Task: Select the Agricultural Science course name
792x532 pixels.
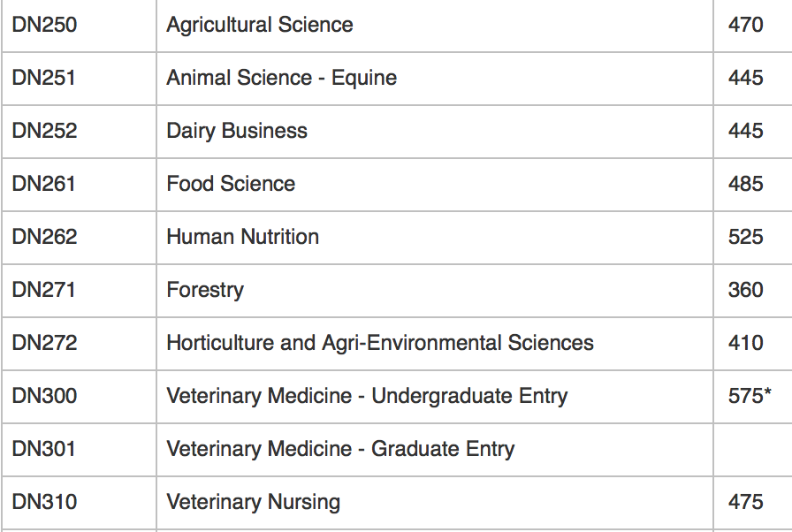Action: 259,25
